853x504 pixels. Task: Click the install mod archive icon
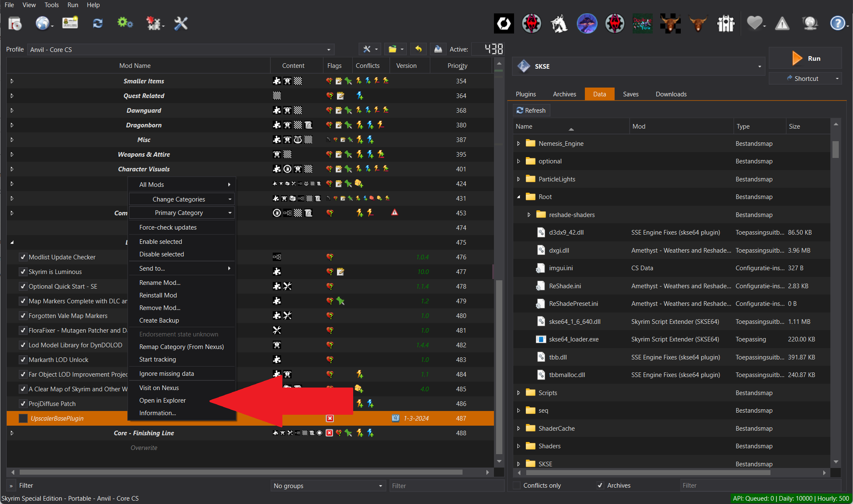coord(15,23)
